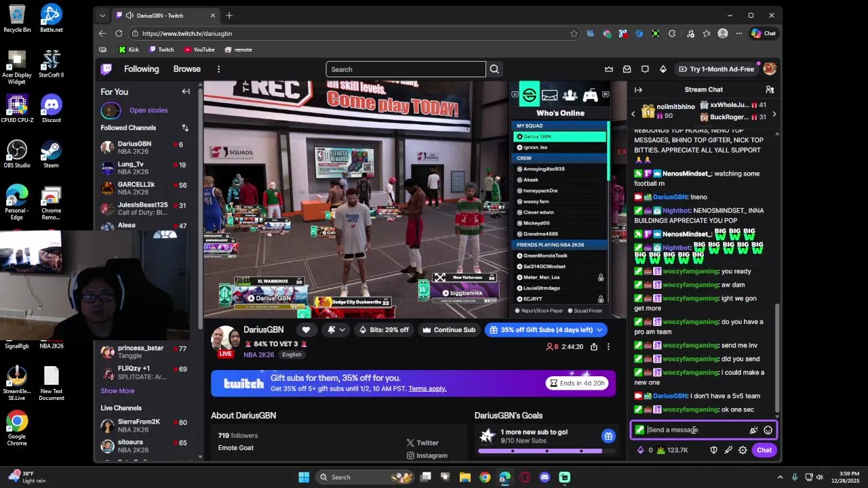The height and width of the screenshot is (488, 868).
Task: Click Try 1-Month Ad-Free button
Action: [x=715, y=69]
